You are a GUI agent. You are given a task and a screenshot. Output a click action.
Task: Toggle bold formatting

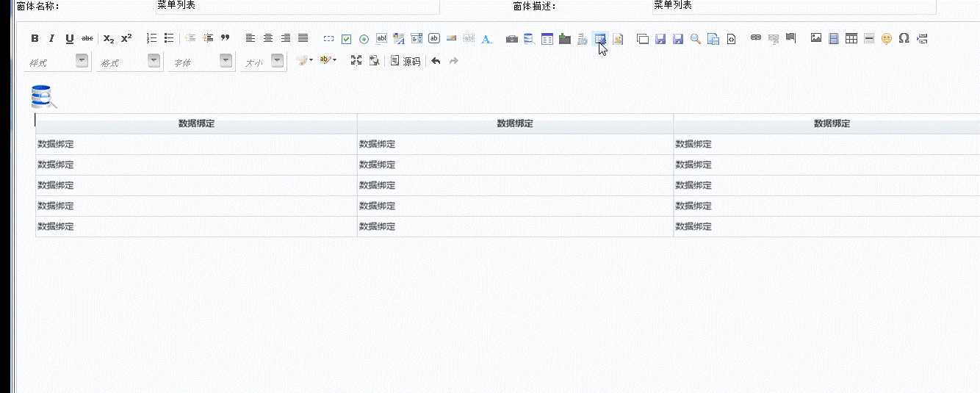35,39
